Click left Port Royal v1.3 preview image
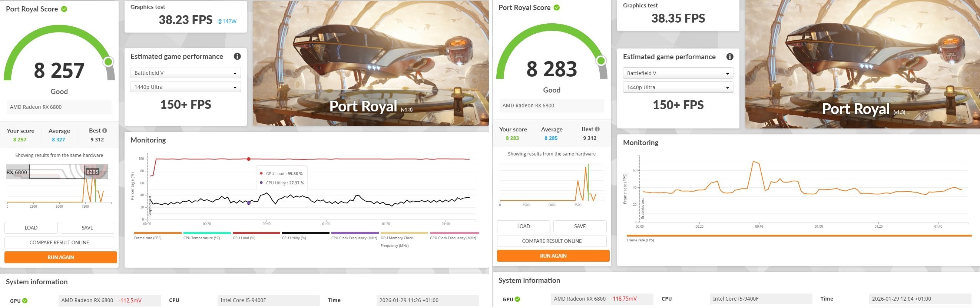The image size is (980, 308). click(371, 63)
